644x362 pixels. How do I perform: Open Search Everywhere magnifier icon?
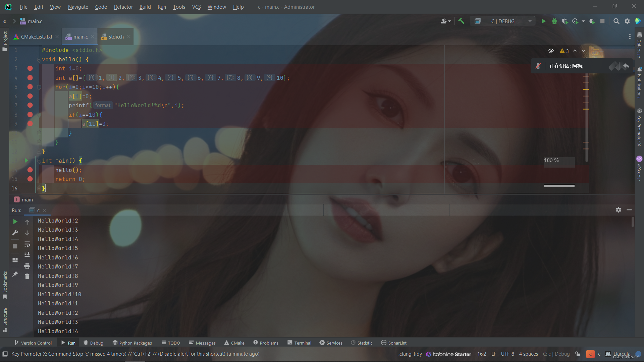click(616, 21)
